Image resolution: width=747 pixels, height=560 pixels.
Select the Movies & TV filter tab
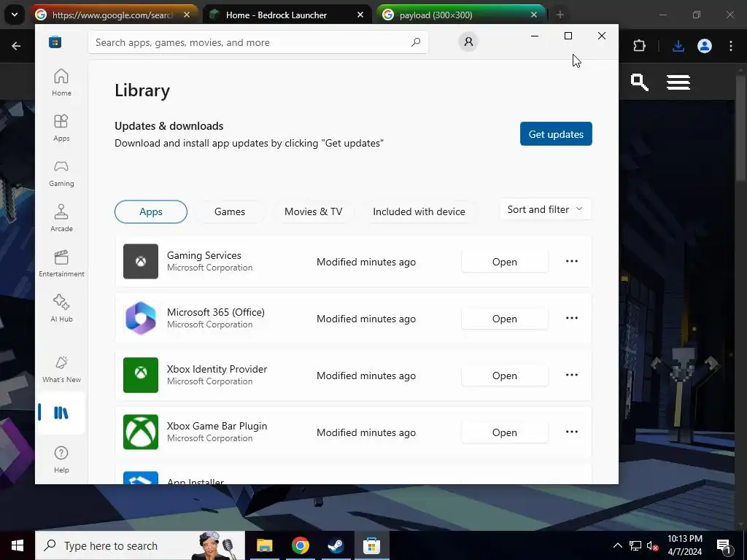[314, 211]
